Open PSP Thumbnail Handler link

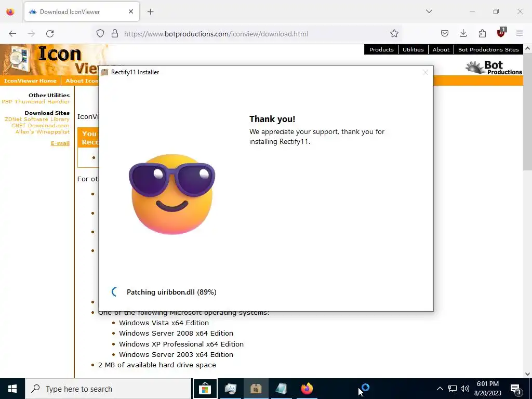36,102
